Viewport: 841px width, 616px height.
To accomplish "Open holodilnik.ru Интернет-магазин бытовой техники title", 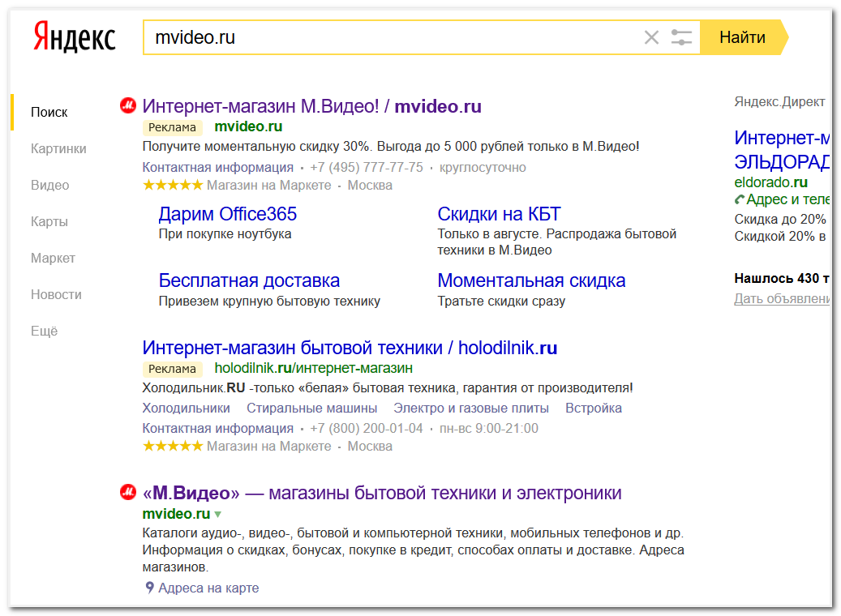I will pos(350,348).
